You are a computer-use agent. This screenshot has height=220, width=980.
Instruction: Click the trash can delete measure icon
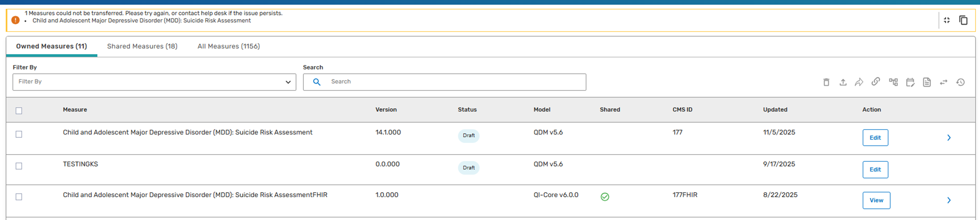pos(826,82)
